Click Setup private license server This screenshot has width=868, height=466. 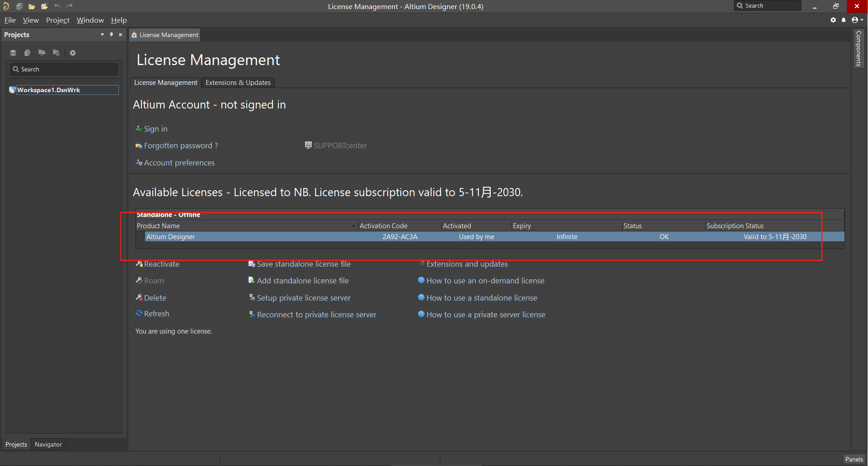tap(304, 298)
